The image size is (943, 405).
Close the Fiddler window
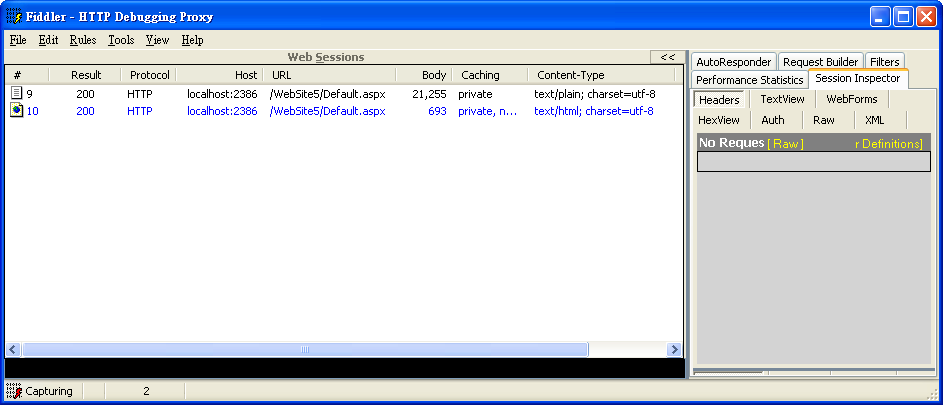[926, 16]
